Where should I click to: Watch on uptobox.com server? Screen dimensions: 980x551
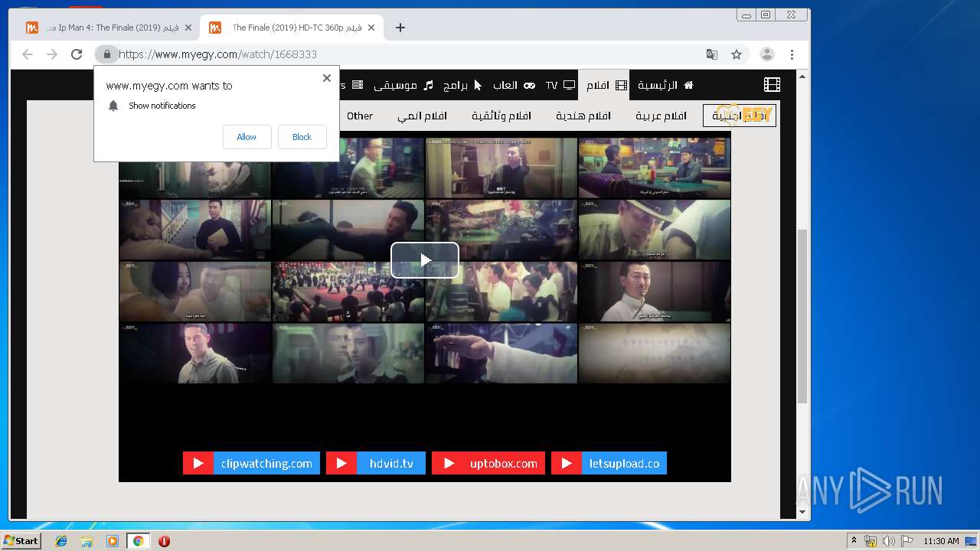coord(488,463)
